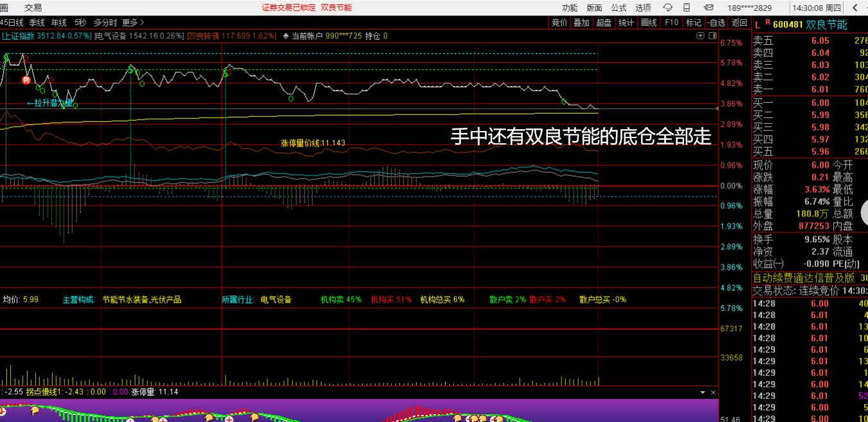Switch to the 5秒 period tab
The height and width of the screenshot is (422, 868).
[80, 22]
